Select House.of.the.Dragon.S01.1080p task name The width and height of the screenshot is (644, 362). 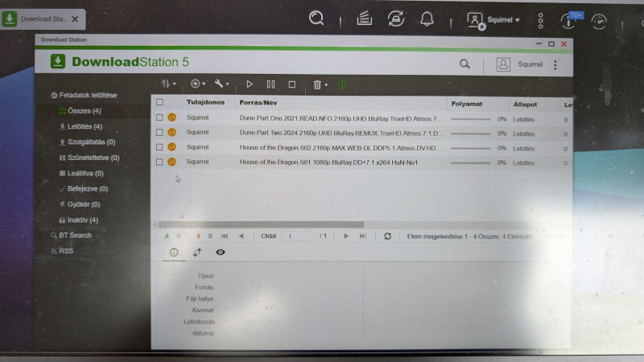[x=328, y=162]
